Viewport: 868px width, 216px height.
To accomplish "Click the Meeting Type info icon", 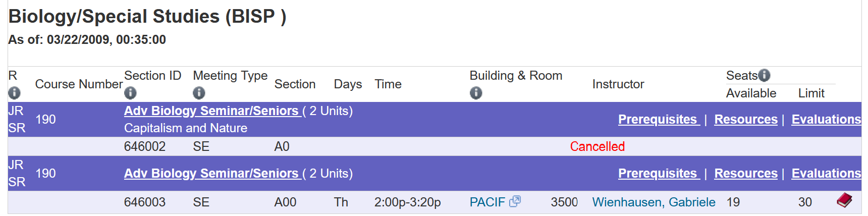I will click(199, 93).
